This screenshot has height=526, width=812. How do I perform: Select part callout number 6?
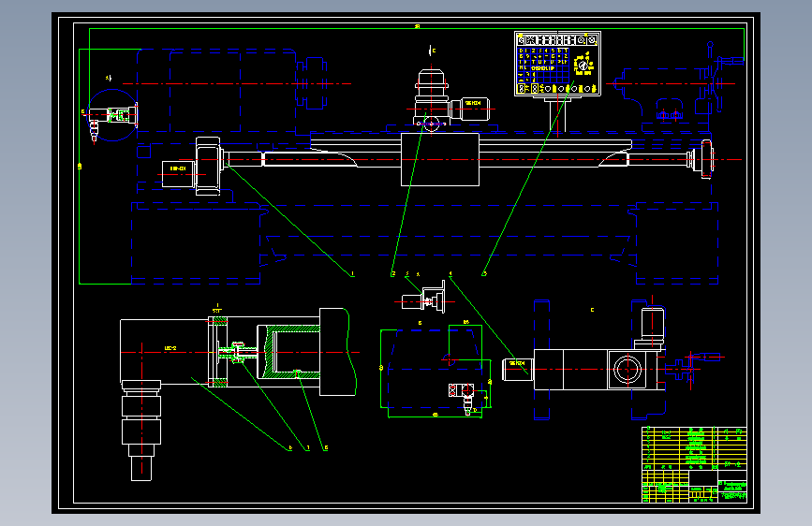click(x=290, y=447)
